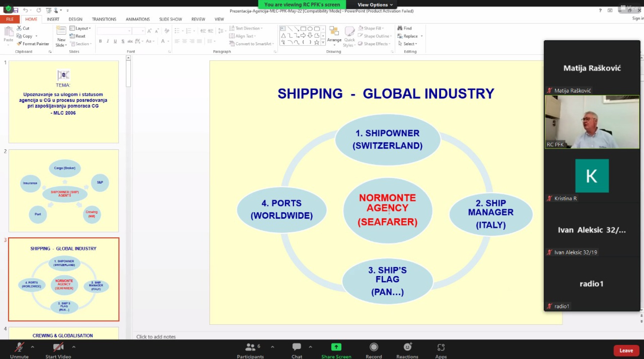Screen dimensions: 644x359
Task: Open the Zoom Apps icon
Action: coord(441,347)
